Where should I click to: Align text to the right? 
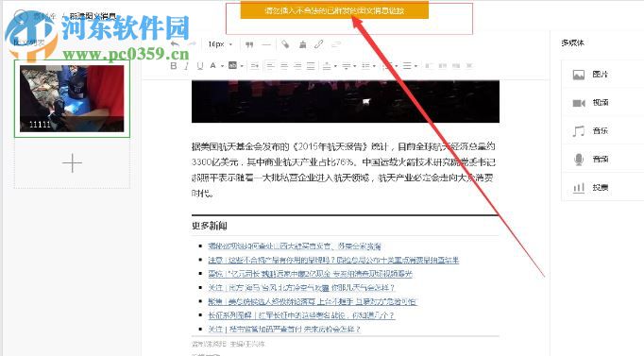click(297, 66)
